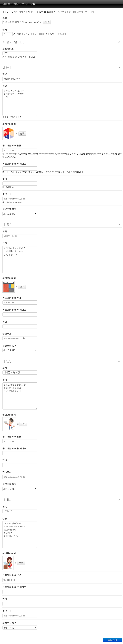Open the 스킨 skin dropdown

[x=22, y=22]
